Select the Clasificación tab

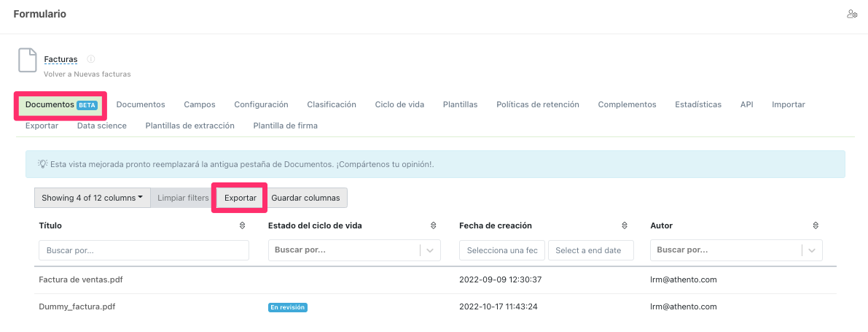click(x=332, y=104)
